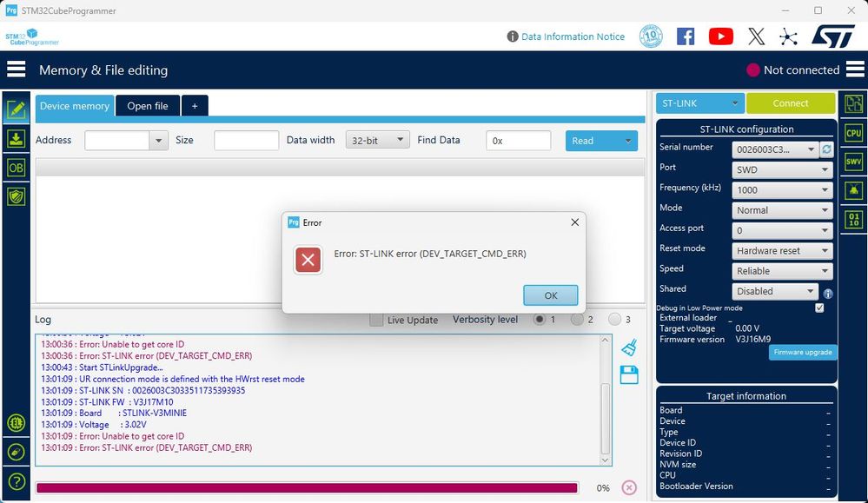Open the X social icon

[756, 36]
